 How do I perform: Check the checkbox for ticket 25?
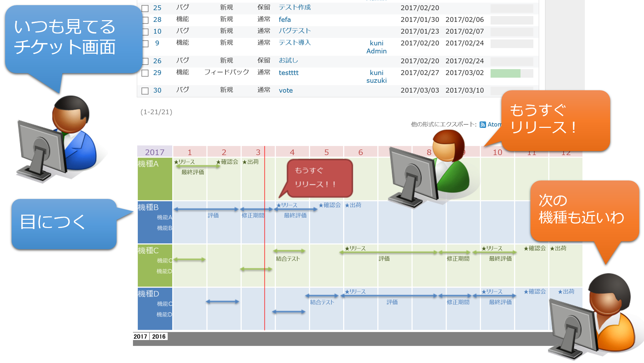pos(145,8)
